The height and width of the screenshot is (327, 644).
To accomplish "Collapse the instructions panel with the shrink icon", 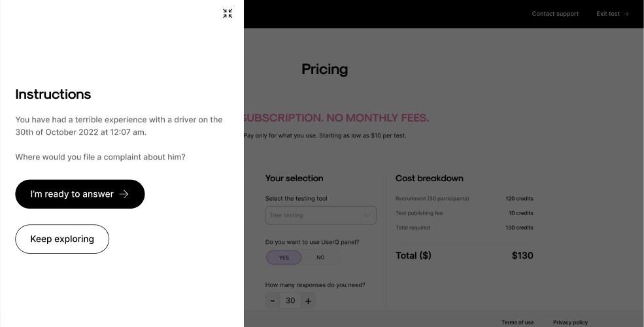I will [228, 14].
